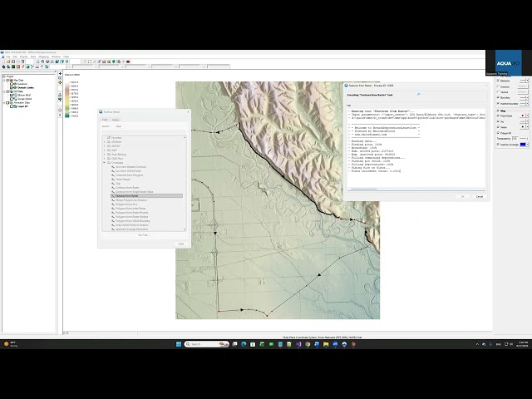
Task: Select the Polygons from Arcs tool
Action: click(x=126, y=204)
